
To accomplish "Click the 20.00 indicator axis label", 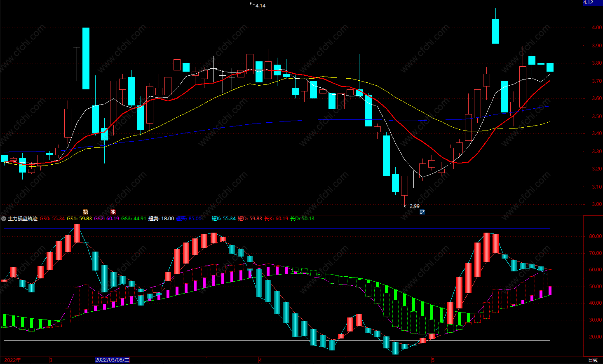I will point(596,337).
